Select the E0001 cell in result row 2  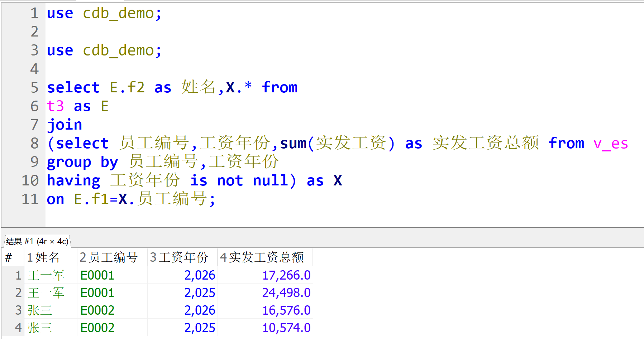coord(97,292)
